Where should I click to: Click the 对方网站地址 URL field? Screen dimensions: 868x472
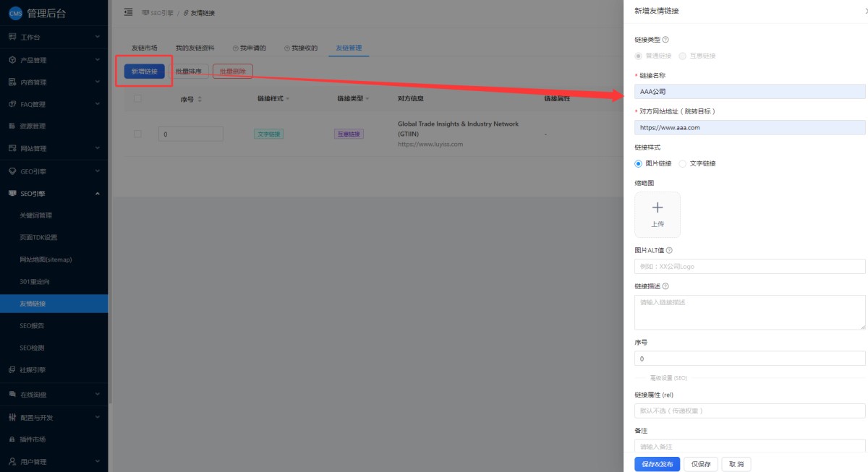click(749, 127)
